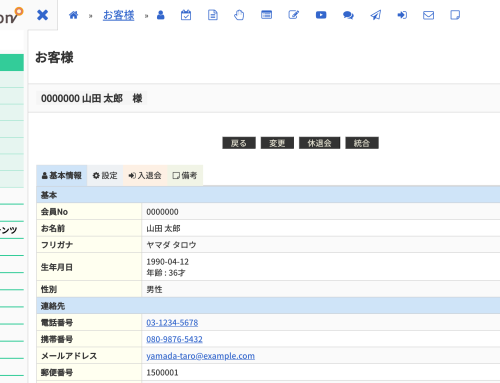Open the card list icon in the toolbar
The image size is (500, 383).
(266, 15)
